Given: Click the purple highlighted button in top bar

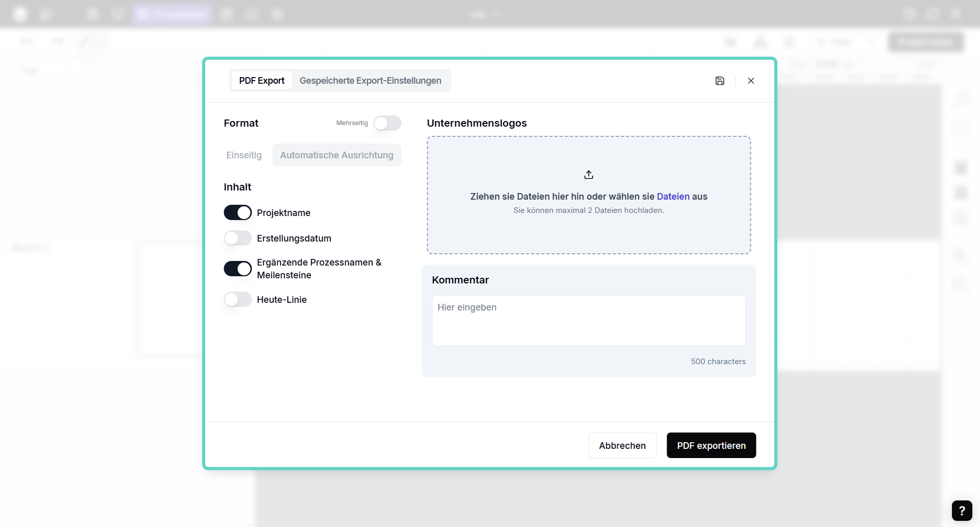Looking at the screenshot, I should pyautogui.click(x=172, y=14).
